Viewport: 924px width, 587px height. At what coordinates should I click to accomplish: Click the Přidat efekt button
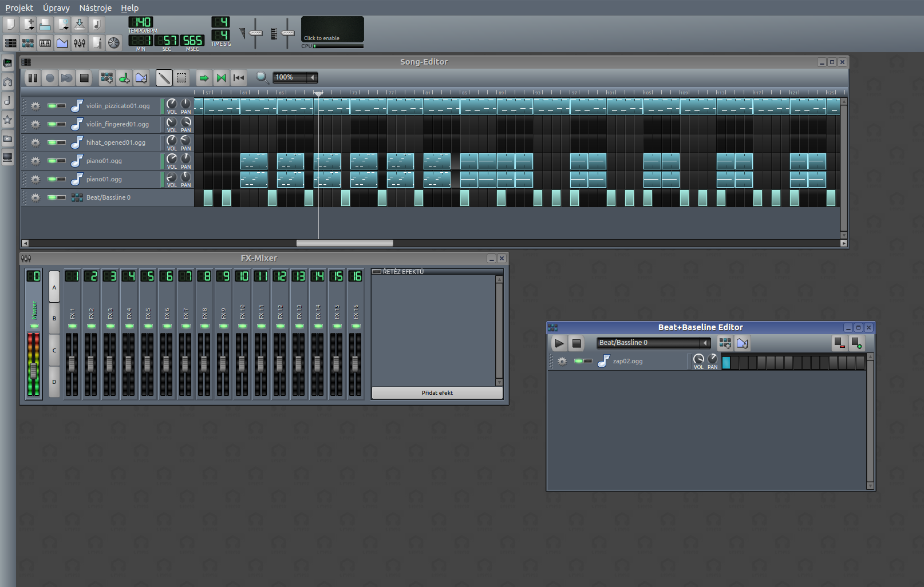437,393
